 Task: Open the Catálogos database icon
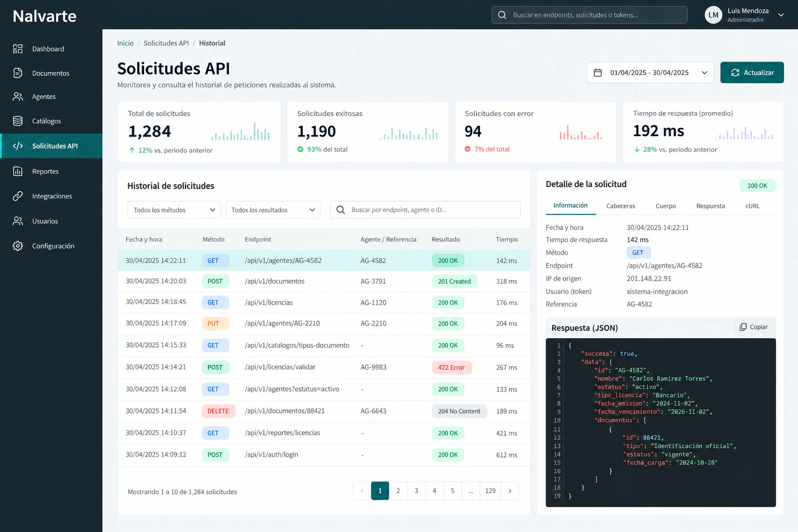[x=18, y=121]
